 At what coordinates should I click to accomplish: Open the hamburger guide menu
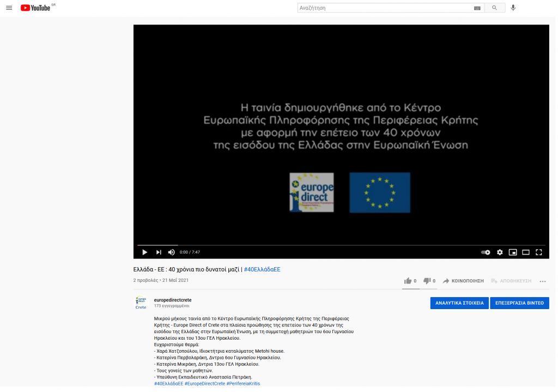pyautogui.click(x=9, y=8)
